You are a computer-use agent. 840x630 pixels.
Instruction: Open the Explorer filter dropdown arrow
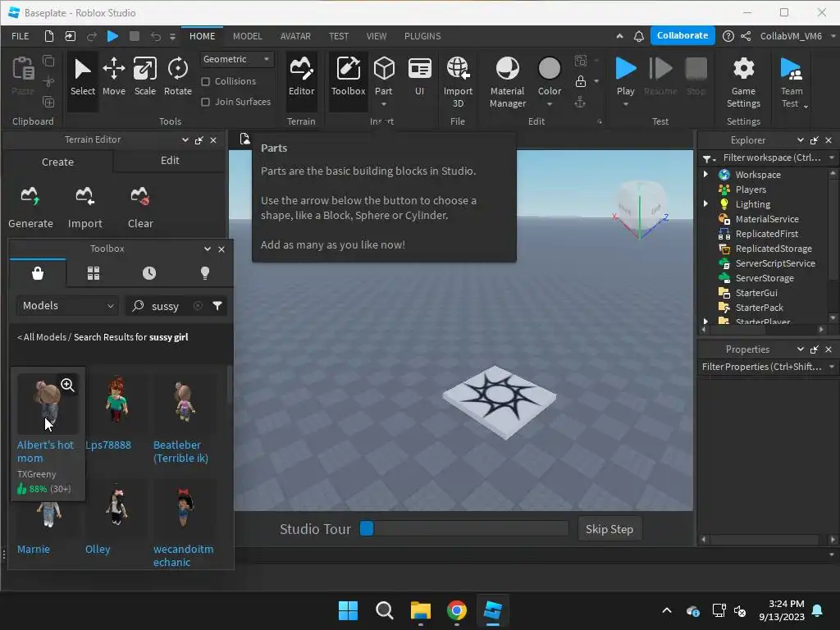(x=832, y=157)
